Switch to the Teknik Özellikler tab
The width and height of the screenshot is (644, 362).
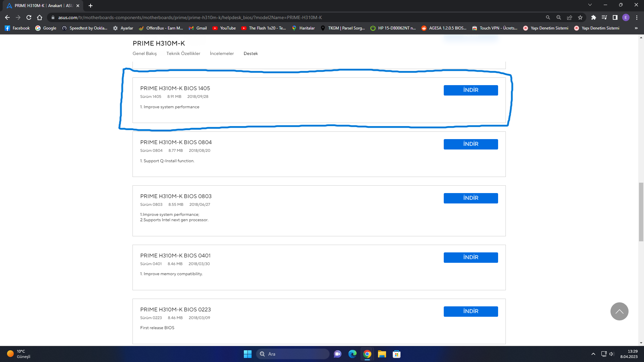pyautogui.click(x=183, y=54)
